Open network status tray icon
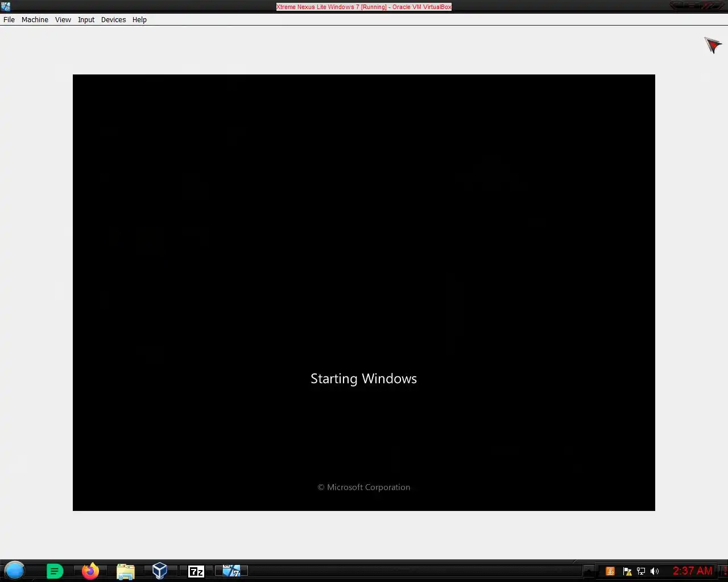Viewport: 728px width, 582px height. (x=641, y=571)
